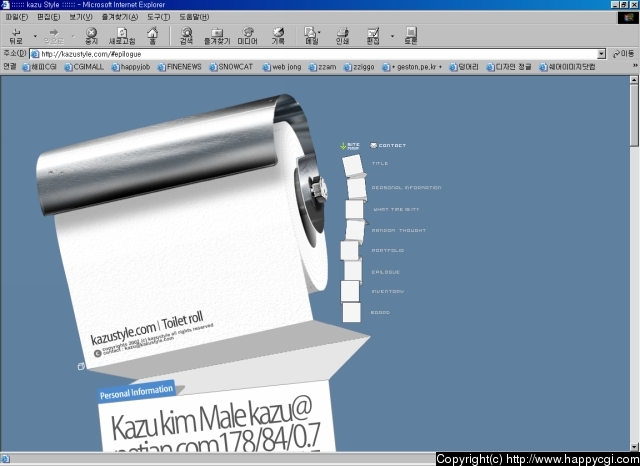Click the contact envelope icon
The height and width of the screenshot is (466, 640).
373,145
